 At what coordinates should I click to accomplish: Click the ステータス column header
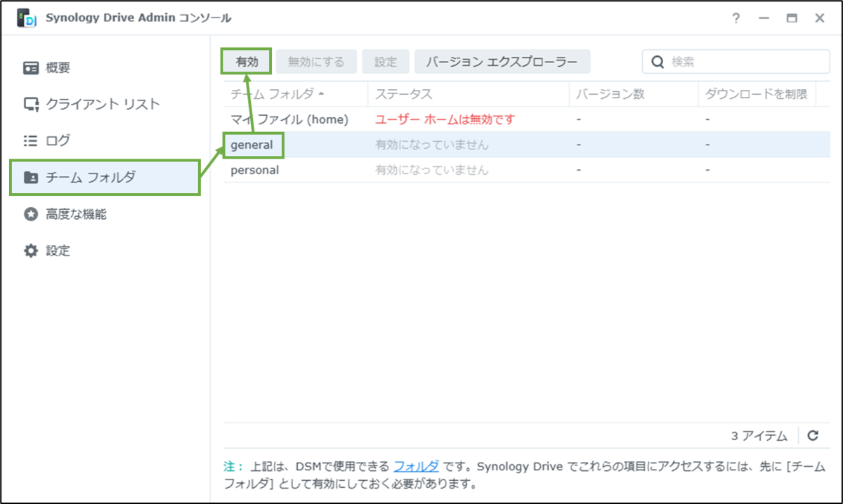[469, 94]
